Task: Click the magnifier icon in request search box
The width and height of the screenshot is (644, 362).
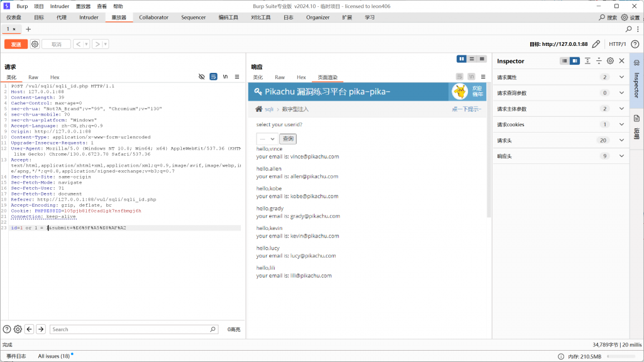Action: [213, 329]
